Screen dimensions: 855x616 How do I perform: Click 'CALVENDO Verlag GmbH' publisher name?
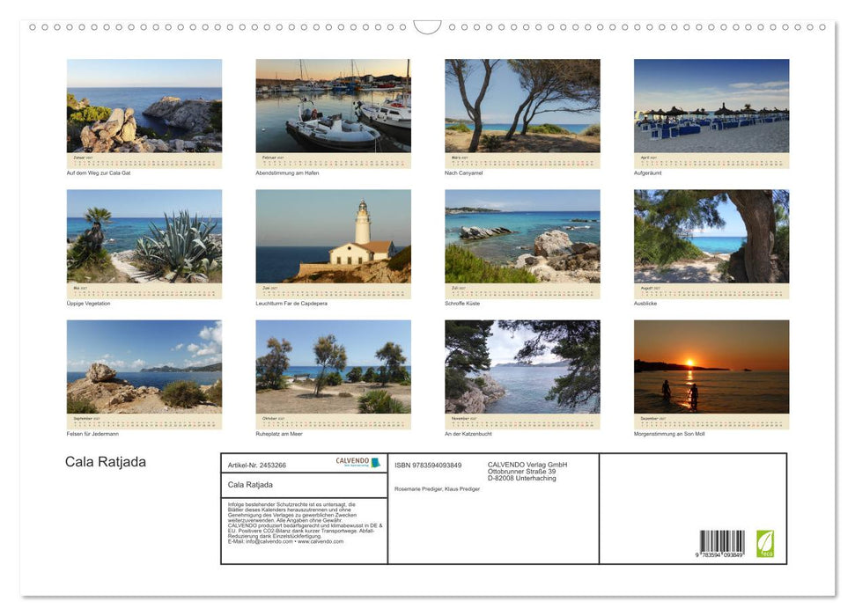tap(527, 465)
